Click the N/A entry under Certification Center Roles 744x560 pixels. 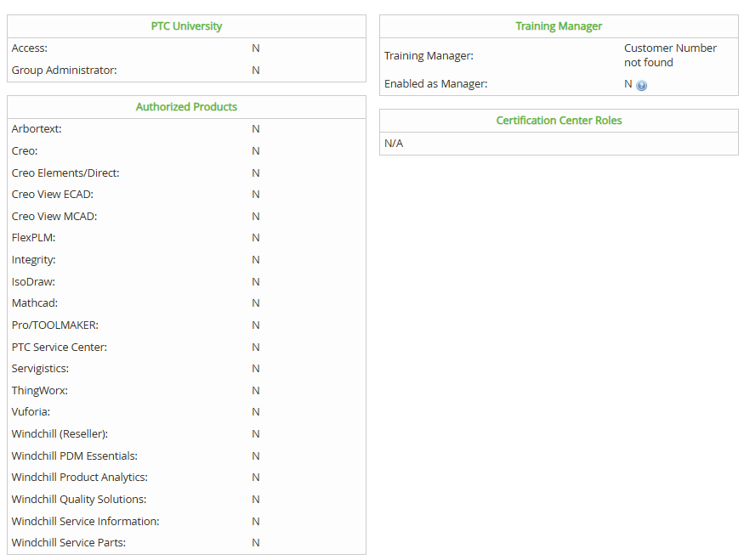[x=394, y=143]
